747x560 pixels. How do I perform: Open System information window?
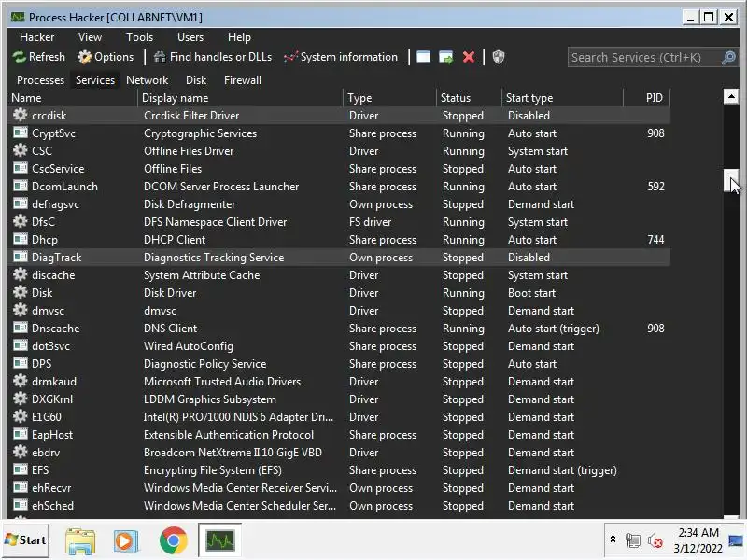pyautogui.click(x=340, y=57)
